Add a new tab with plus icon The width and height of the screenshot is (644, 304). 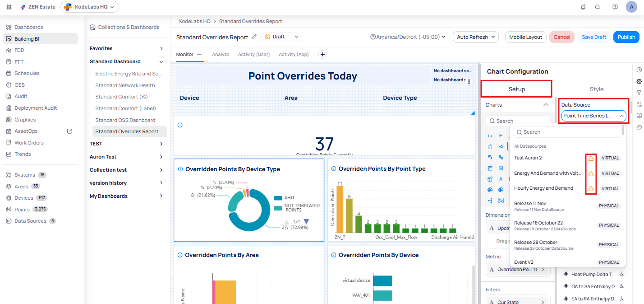[x=322, y=54]
